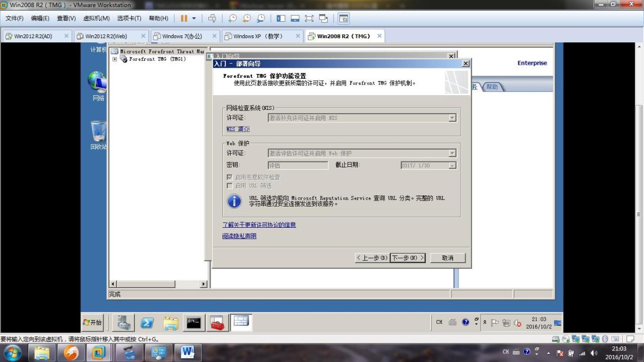
Task: Open the 查看(V) menu
Action: [x=66, y=18]
